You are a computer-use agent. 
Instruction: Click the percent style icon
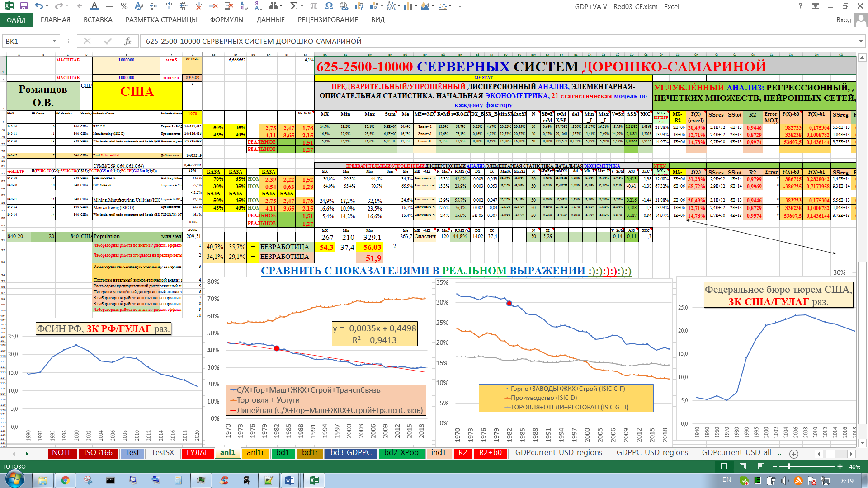tap(124, 6)
